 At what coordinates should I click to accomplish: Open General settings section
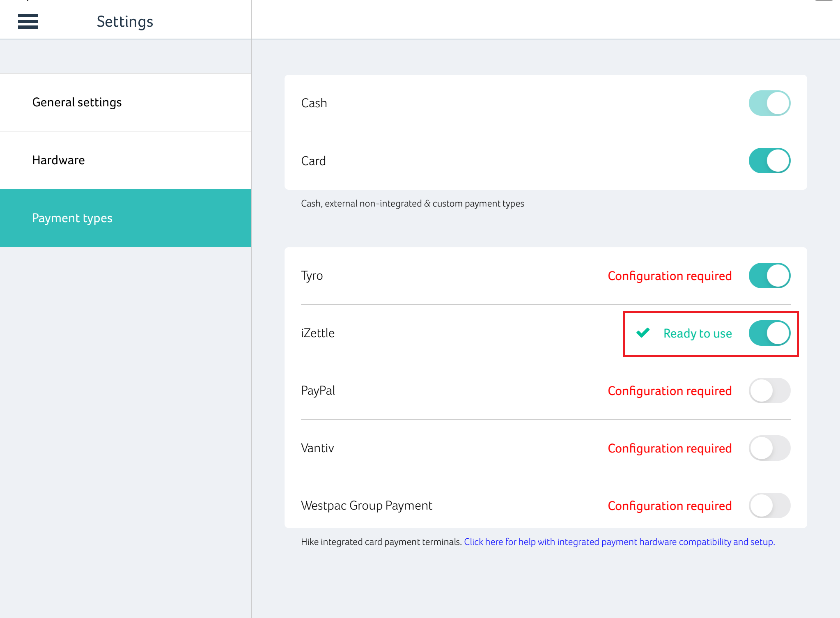77,102
